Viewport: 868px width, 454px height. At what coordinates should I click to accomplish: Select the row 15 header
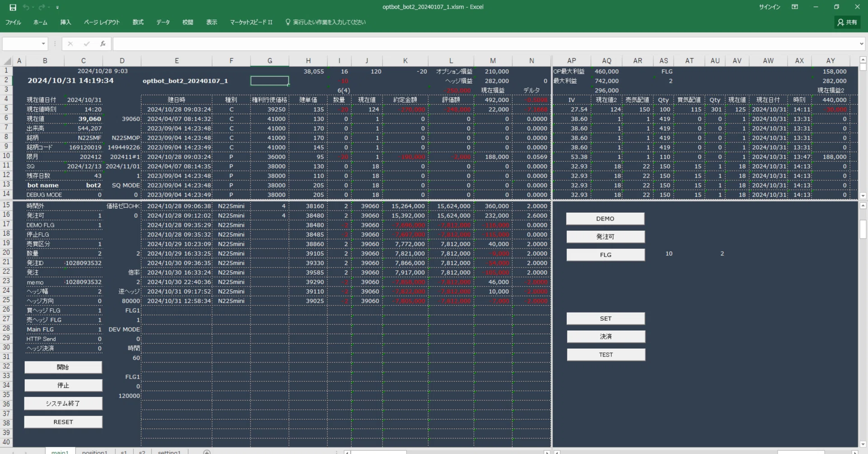point(6,206)
